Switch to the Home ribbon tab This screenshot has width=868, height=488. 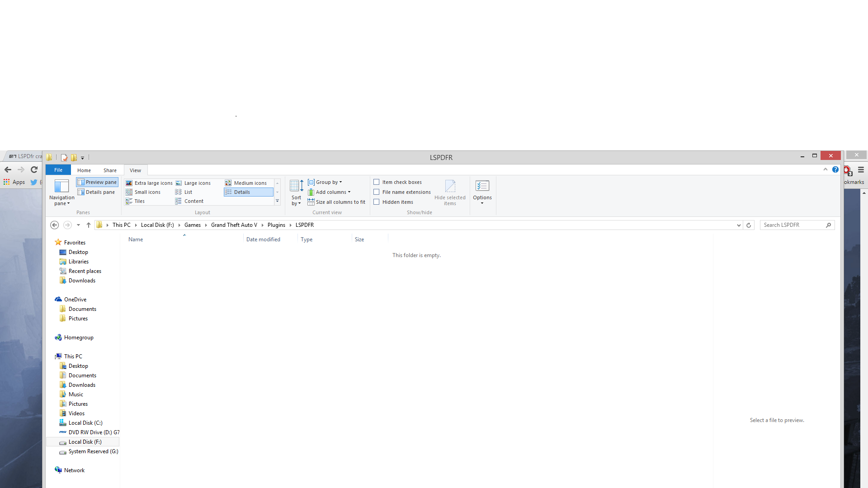(84, 170)
